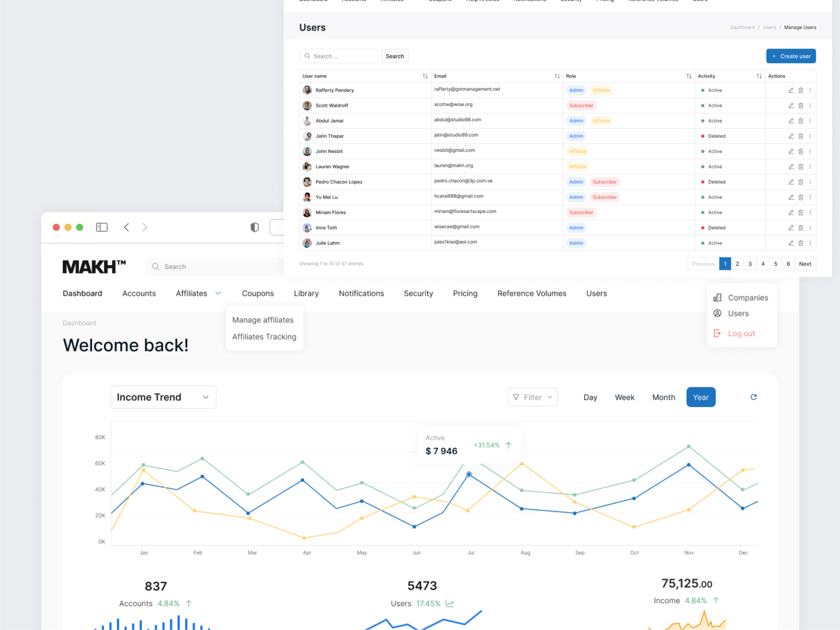Viewport: 840px width, 630px height.
Task: Click edit icon for Imre Toth
Action: 791,228
